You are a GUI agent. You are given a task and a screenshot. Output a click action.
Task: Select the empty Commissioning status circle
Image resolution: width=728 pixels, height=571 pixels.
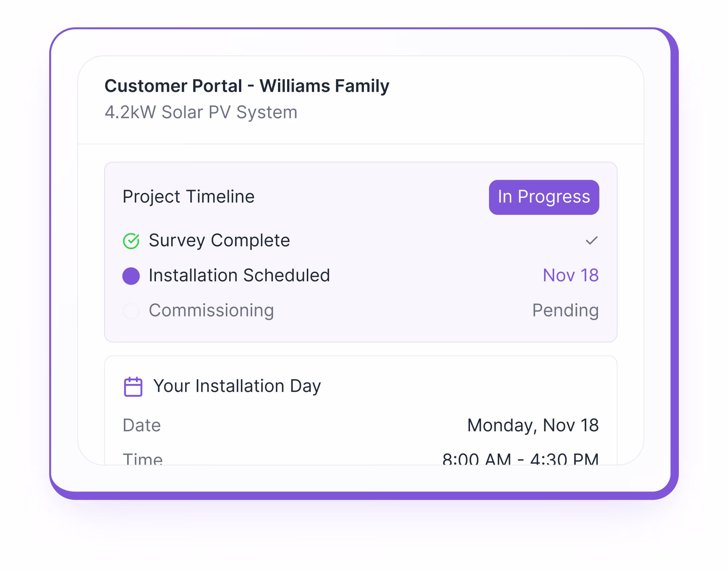(x=131, y=310)
